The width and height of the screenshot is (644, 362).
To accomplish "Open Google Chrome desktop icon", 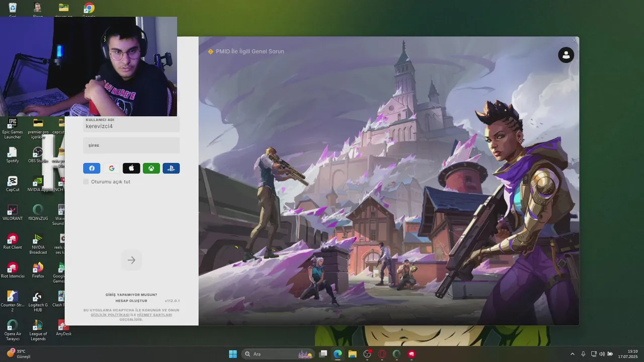I will (89, 9).
